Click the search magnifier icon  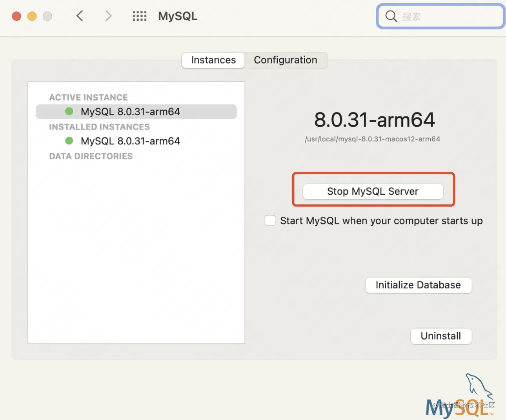point(391,16)
